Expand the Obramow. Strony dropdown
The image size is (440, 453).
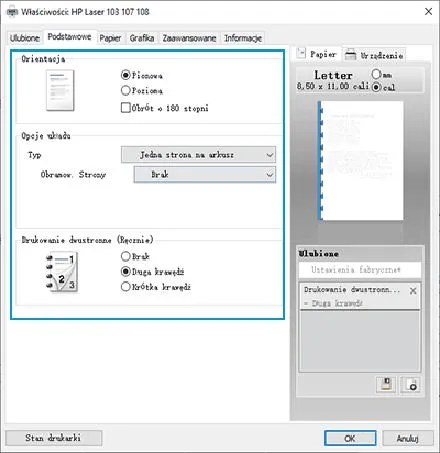tap(205, 174)
